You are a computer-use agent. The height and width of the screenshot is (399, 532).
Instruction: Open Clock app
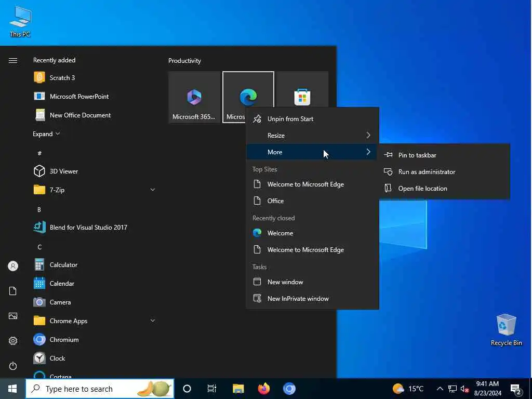coord(95,358)
